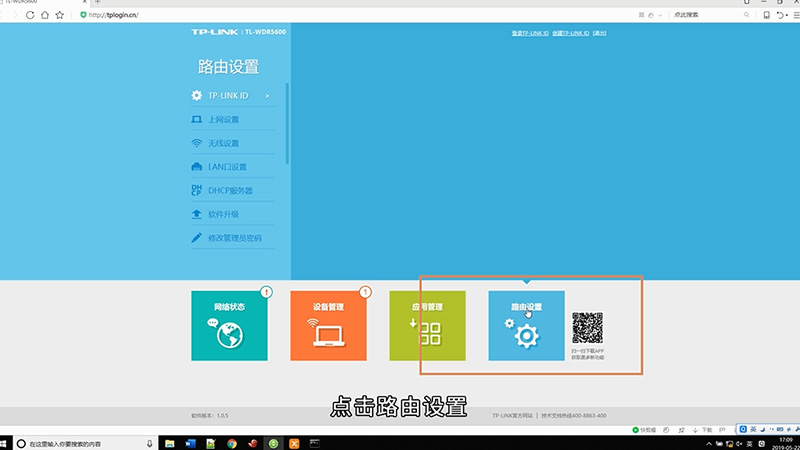Click the taskbar clock

(786, 443)
